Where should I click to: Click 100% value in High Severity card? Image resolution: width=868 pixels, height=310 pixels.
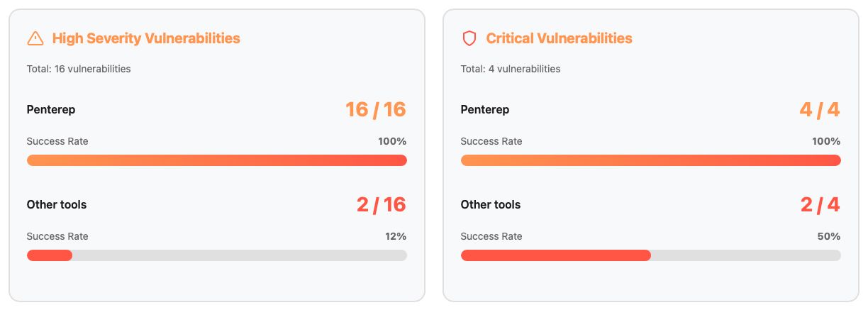point(392,141)
